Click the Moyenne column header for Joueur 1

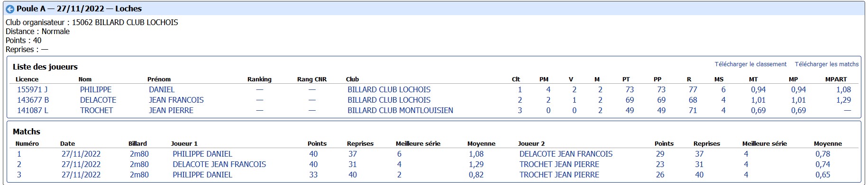tap(481, 143)
